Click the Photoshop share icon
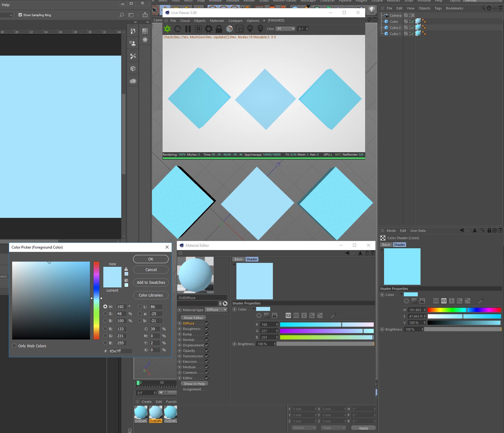Image resolution: width=504 pixels, height=433 pixels. (145, 15)
